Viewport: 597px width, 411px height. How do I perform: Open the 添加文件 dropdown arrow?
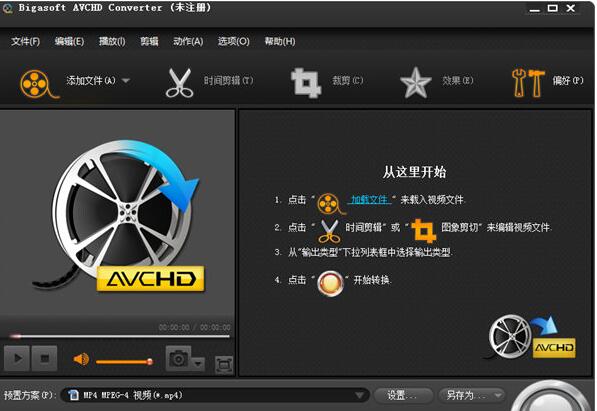[x=126, y=81]
